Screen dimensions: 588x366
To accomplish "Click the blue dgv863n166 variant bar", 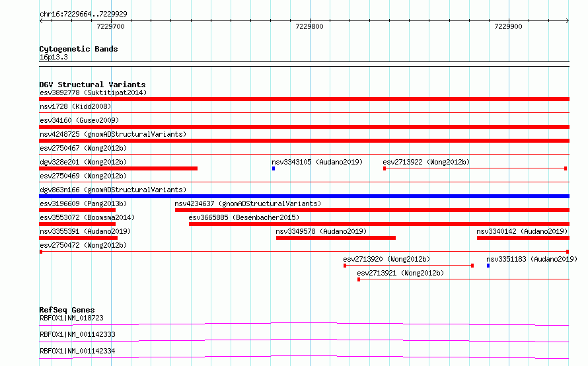I will coord(304,196).
